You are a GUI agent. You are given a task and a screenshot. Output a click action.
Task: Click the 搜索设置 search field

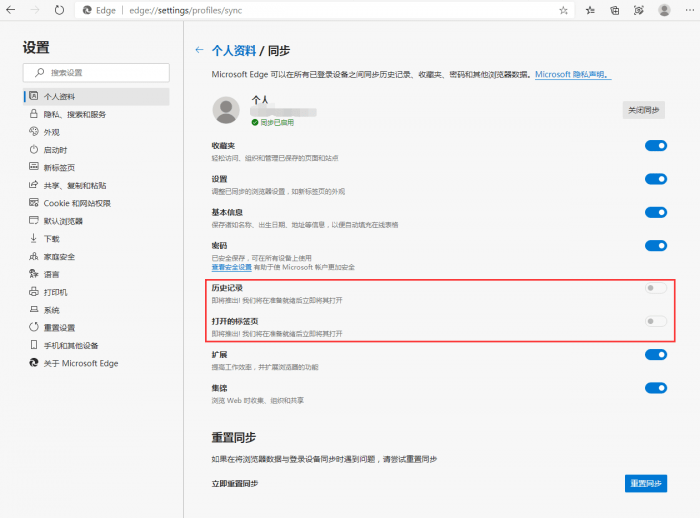[96, 72]
